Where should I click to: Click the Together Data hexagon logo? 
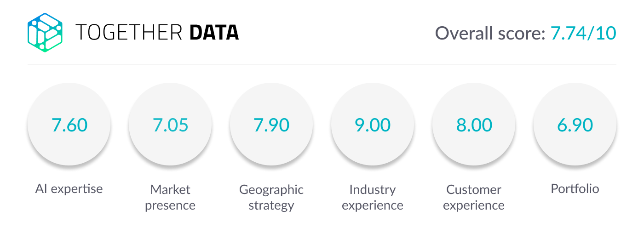pyautogui.click(x=45, y=33)
